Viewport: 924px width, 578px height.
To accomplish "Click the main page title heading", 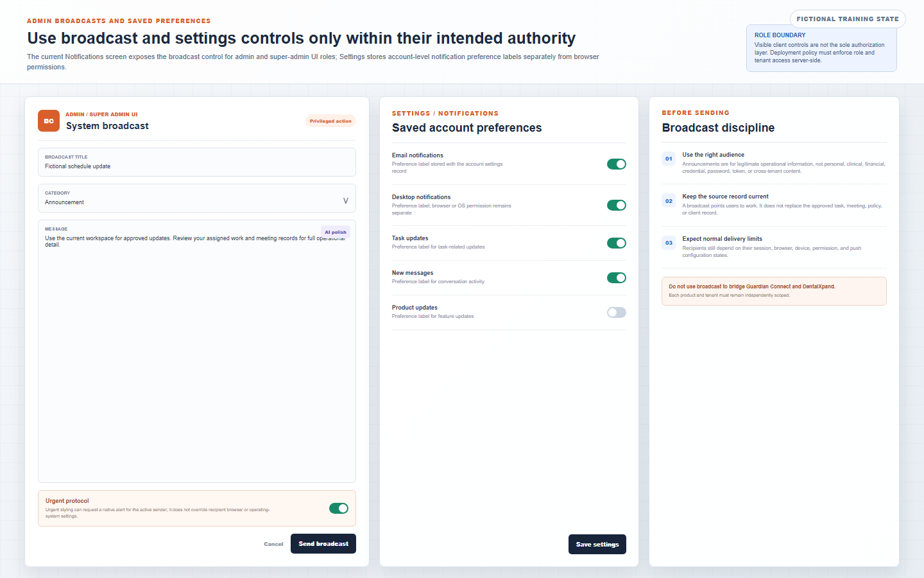I will [302, 39].
